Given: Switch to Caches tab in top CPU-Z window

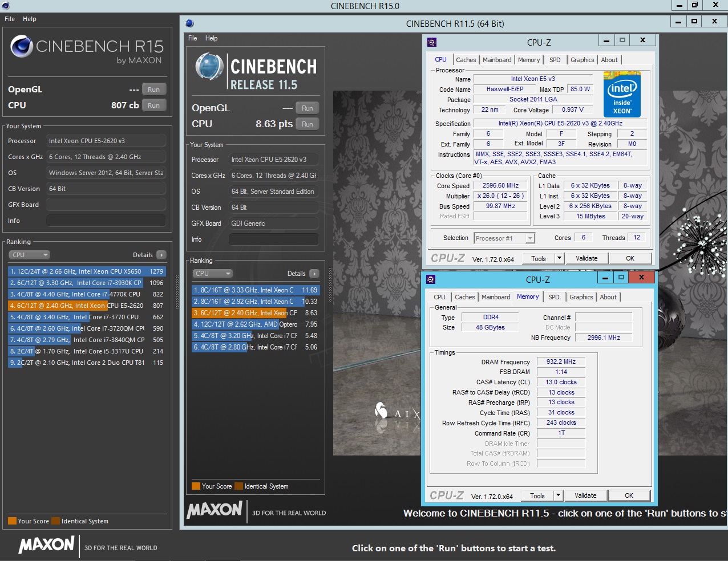Looking at the screenshot, I should tap(466, 60).
